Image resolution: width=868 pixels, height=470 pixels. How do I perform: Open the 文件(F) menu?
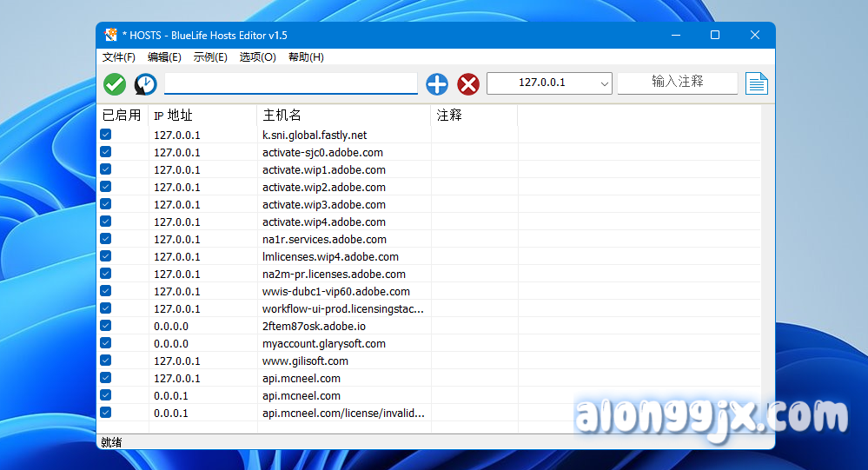(119, 57)
